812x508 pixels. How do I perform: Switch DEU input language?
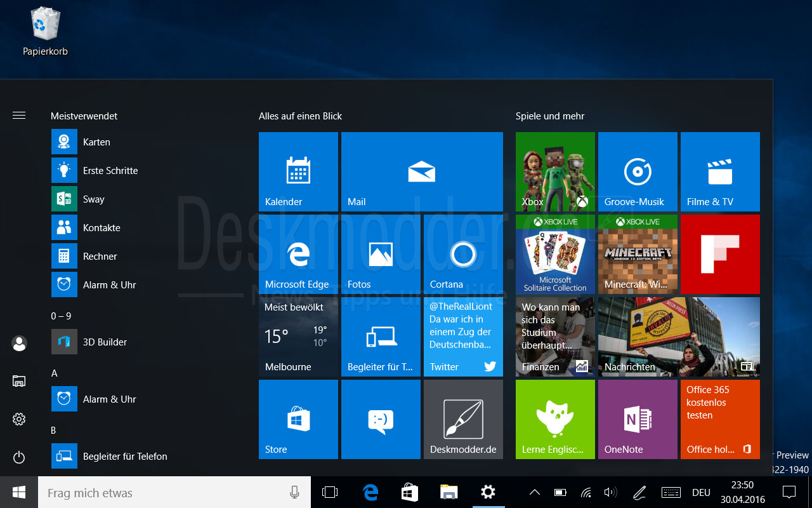click(701, 493)
